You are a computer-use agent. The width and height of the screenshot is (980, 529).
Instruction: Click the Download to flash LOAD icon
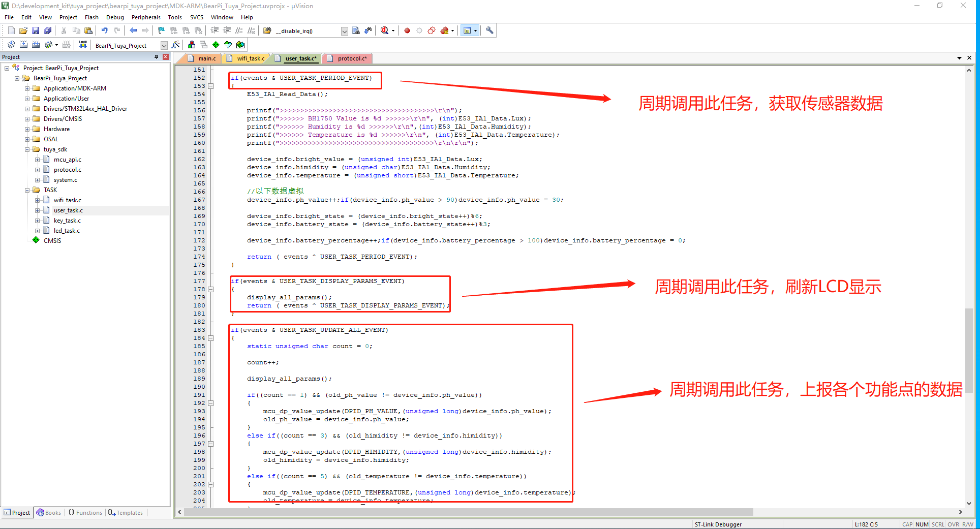point(83,45)
